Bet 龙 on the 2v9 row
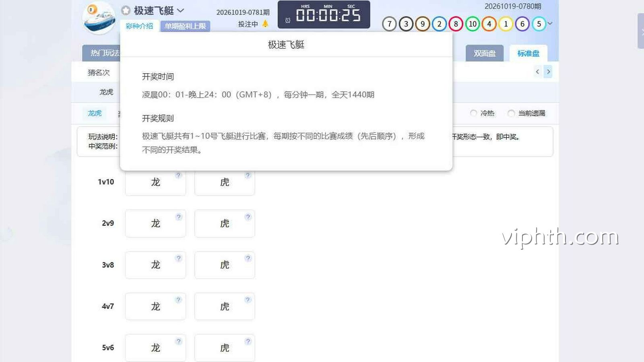Viewport: 644px width, 362px height. [x=155, y=223]
